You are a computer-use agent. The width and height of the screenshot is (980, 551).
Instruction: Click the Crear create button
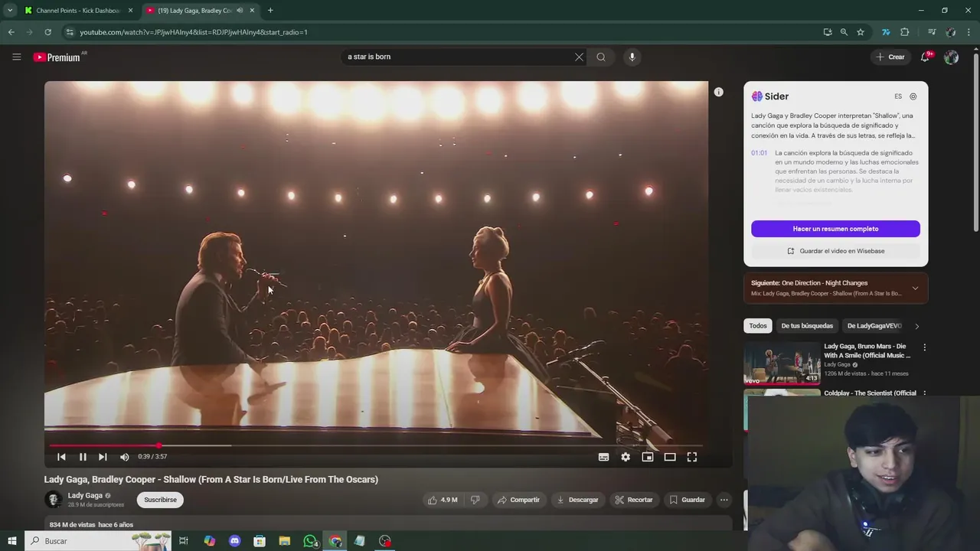click(890, 57)
